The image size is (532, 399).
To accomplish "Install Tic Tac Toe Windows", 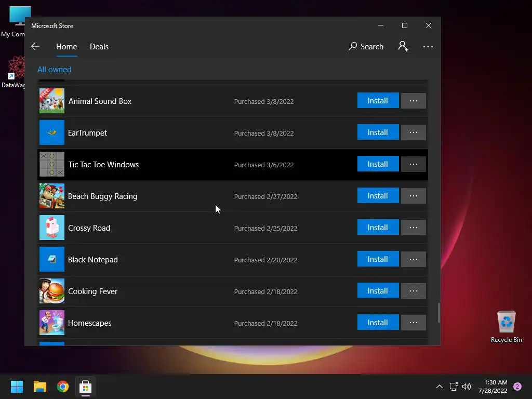I will [x=378, y=164].
